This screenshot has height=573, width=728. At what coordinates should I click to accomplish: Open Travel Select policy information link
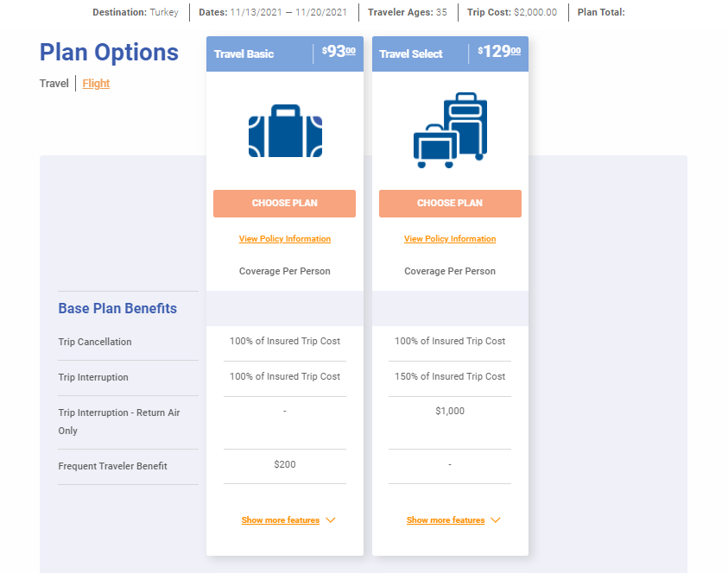450,238
